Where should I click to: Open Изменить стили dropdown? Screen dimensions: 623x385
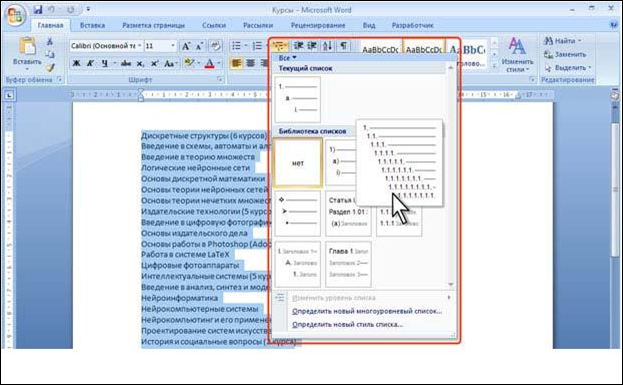tap(517, 55)
